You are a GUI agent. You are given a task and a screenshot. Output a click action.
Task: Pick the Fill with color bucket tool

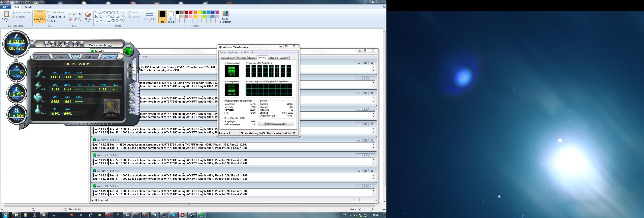[x=75, y=14]
